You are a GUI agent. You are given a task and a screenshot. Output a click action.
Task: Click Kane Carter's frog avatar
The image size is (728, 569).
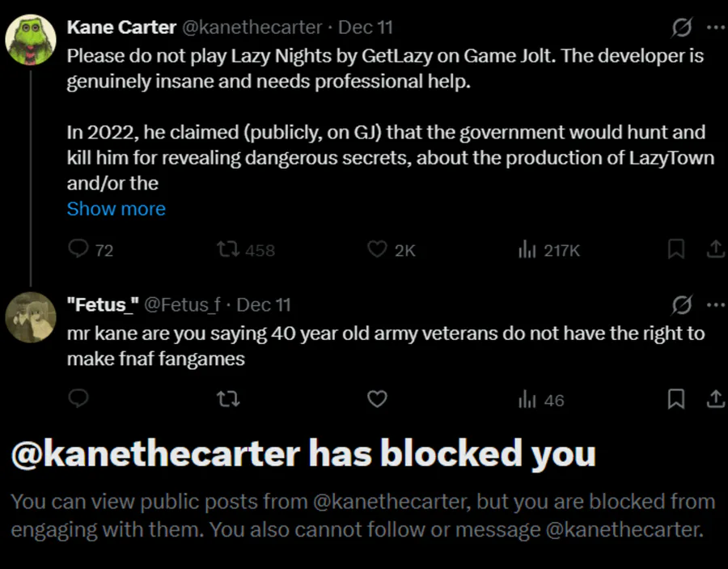point(31,40)
